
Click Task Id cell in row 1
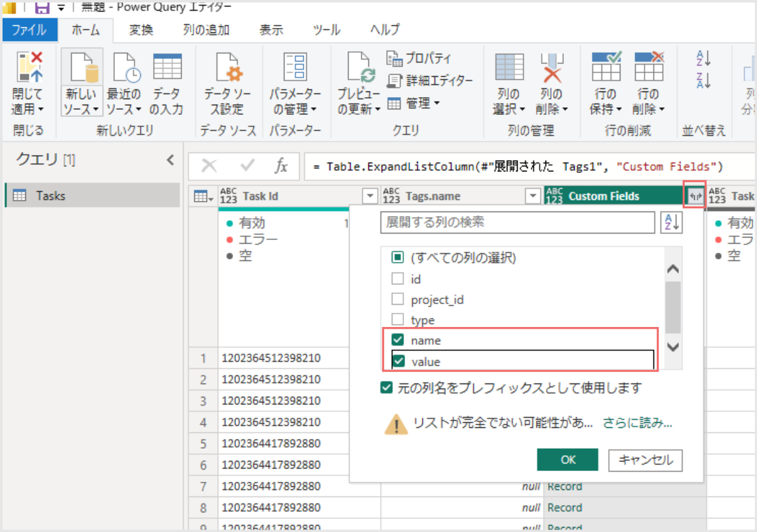[x=284, y=357]
